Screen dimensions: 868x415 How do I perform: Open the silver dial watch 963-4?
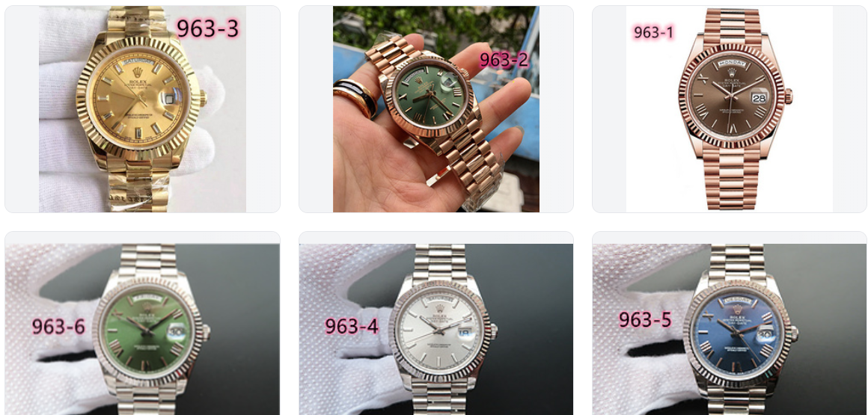click(x=435, y=329)
